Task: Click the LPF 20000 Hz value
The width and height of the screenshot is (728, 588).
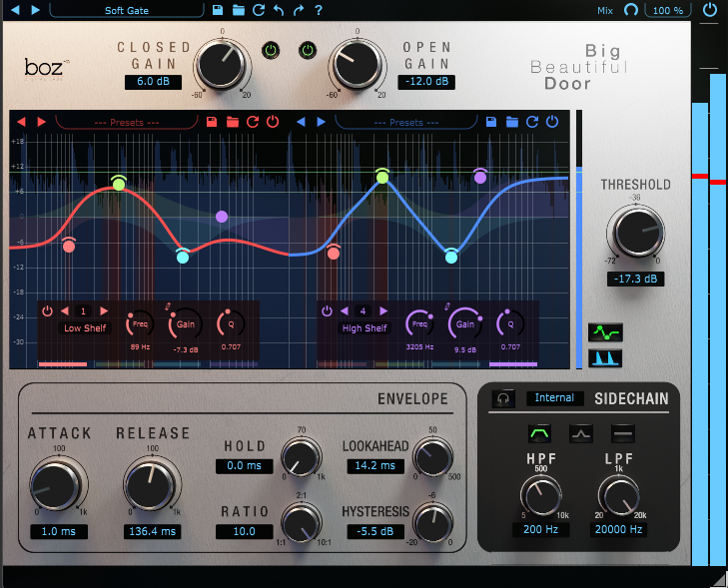Action: coord(618,529)
